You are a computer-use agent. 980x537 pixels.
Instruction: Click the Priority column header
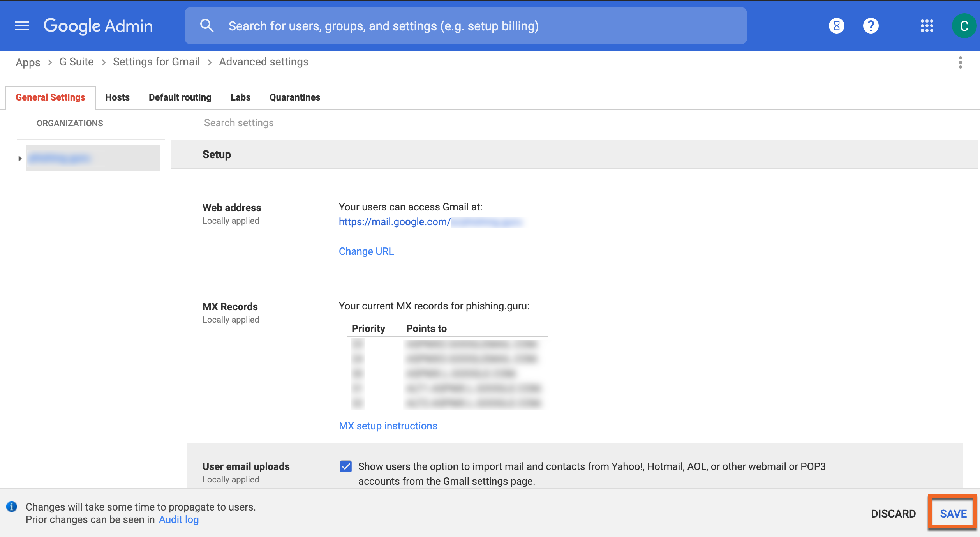pyautogui.click(x=368, y=329)
